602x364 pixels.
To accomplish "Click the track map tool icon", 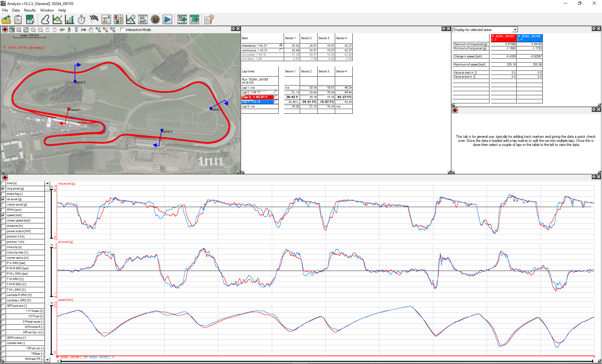I will point(45,20).
